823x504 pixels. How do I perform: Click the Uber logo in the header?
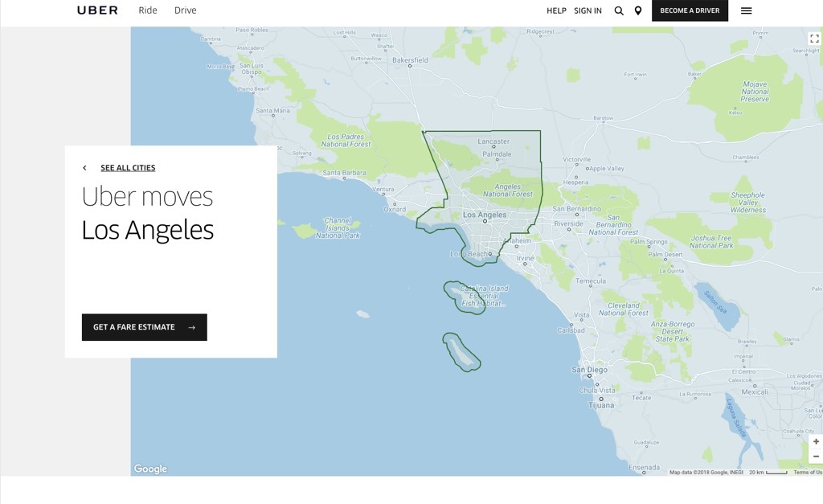coord(96,10)
